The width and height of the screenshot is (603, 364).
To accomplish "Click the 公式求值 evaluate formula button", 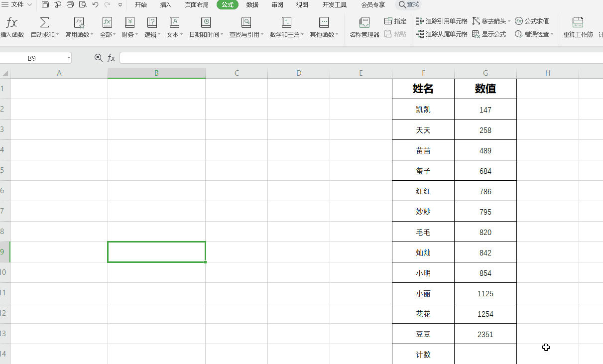I will [532, 21].
